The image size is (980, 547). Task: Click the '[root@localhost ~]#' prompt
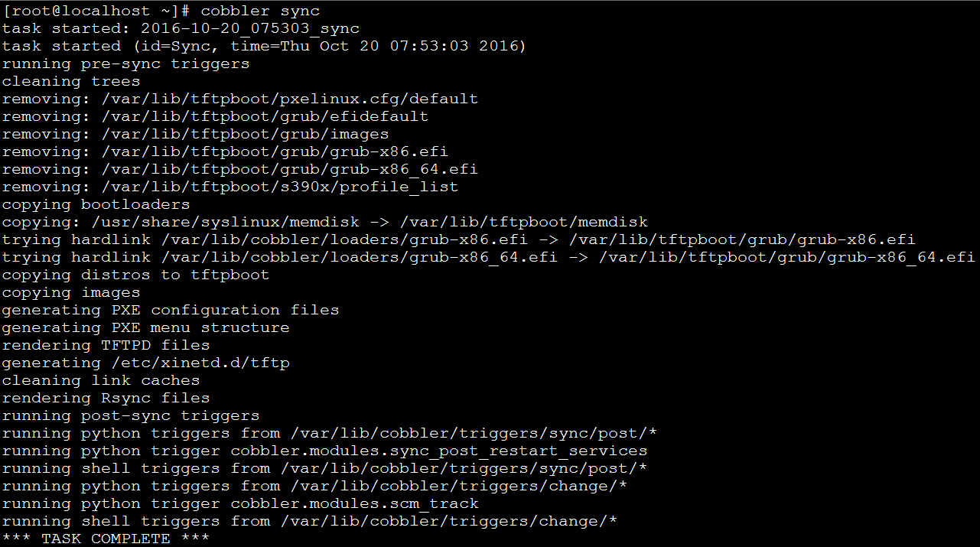98,11
